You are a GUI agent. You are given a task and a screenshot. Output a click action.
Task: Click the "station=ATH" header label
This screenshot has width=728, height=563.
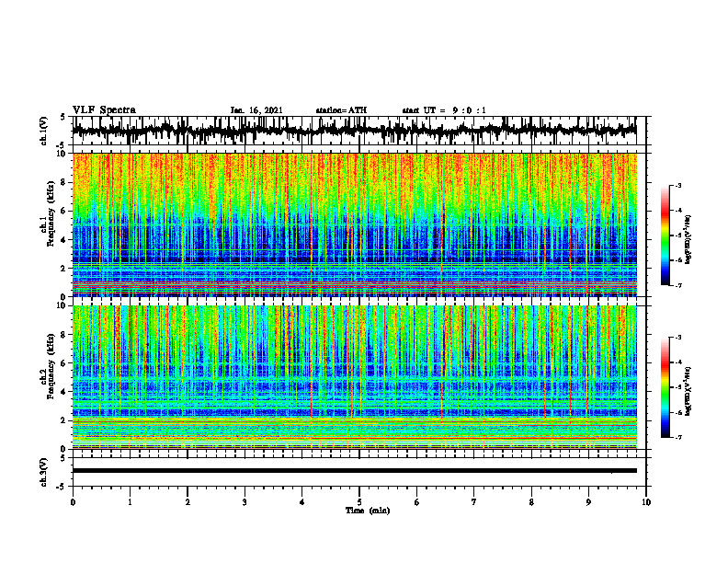click(x=341, y=110)
